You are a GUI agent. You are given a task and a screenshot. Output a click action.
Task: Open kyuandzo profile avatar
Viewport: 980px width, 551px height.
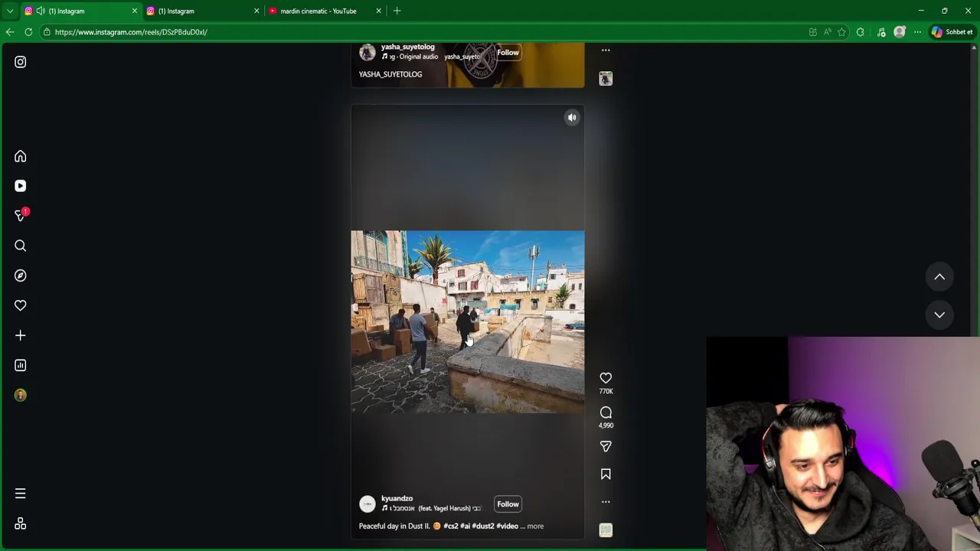(367, 504)
